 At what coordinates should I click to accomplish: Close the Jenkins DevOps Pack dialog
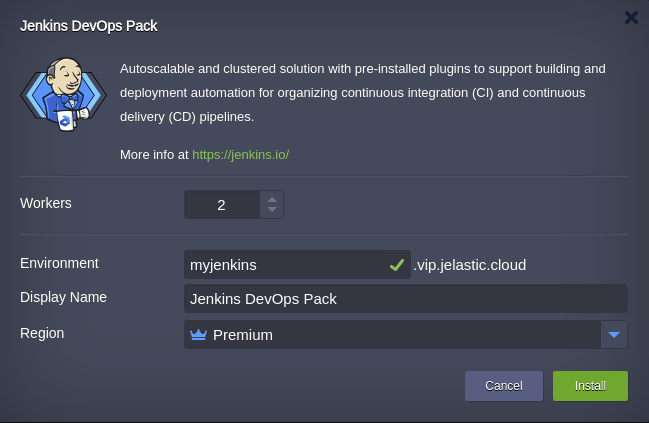(x=631, y=17)
